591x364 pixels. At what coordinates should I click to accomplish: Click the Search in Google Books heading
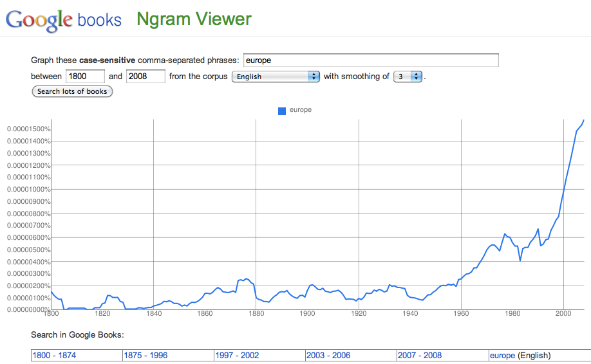77,334
